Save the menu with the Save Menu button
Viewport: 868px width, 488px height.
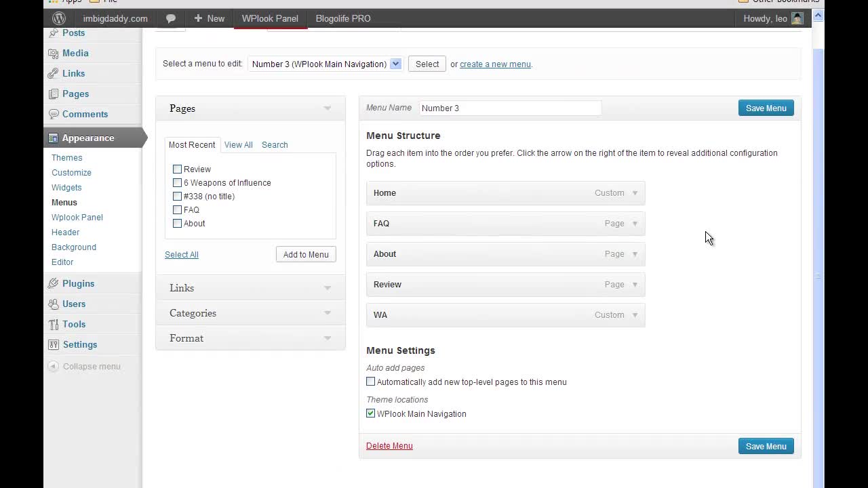[766, 108]
